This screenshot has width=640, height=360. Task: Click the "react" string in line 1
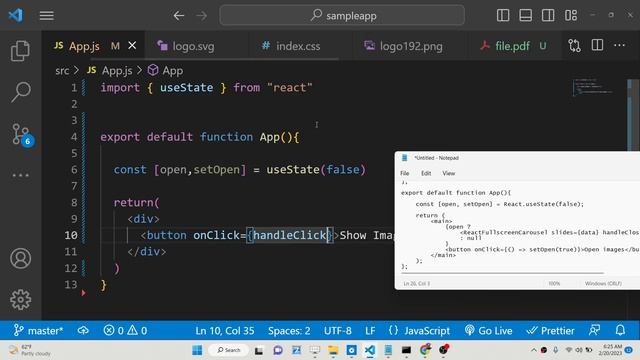click(x=290, y=87)
